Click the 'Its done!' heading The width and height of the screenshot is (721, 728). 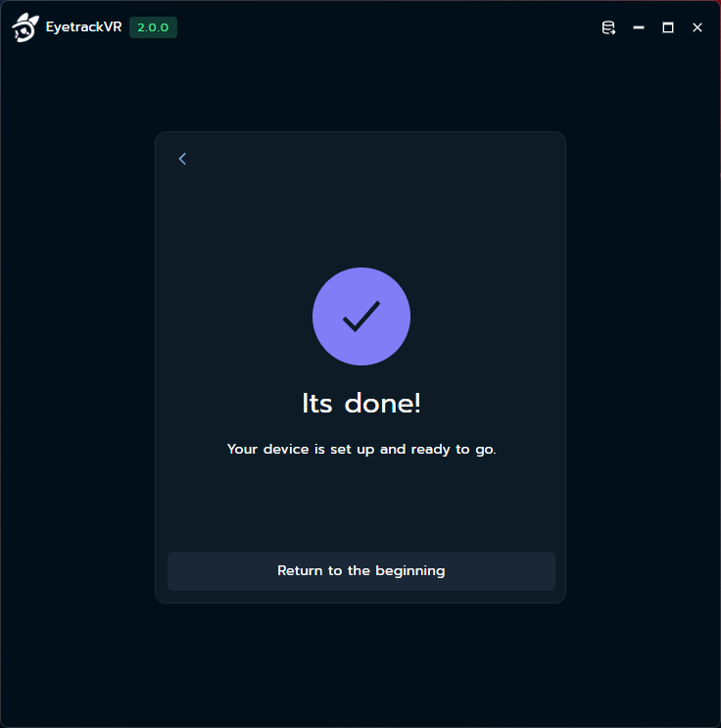pyautogui.click(x=361, y=403)
